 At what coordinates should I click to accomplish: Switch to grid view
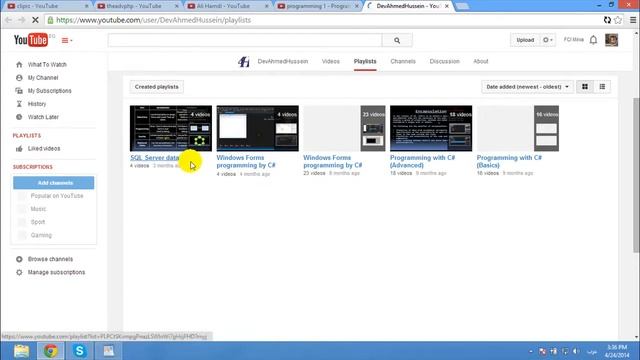pyautogui.click(x=585, y=87)
